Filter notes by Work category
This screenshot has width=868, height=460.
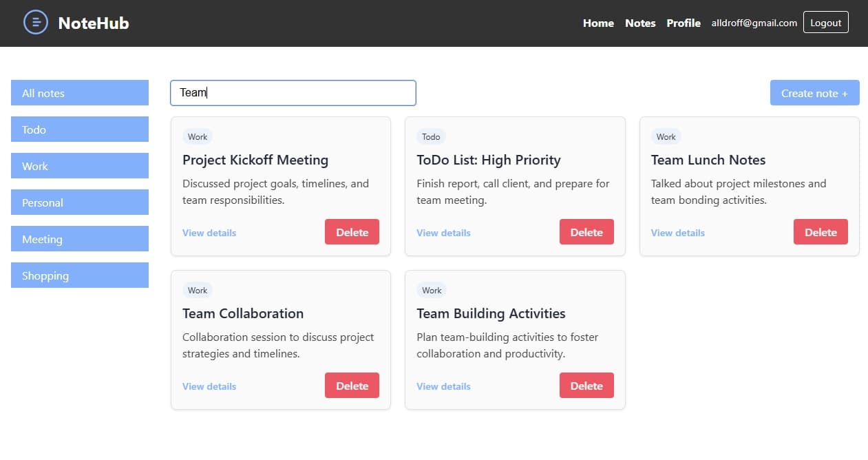coord(80,166)
